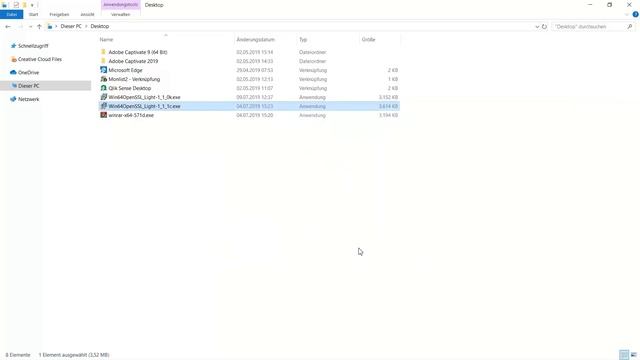Click the Netzwerk icon in sidebar

pos(13,99)
